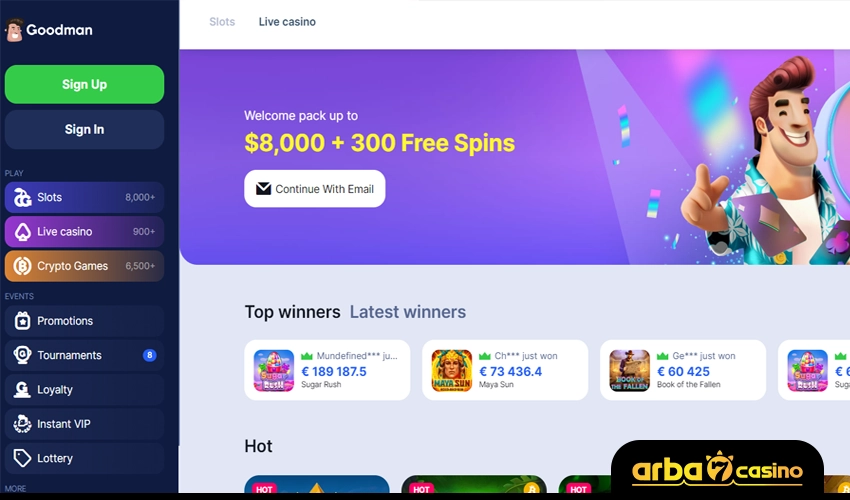Open Slots via its sidebar icon
This screenshot has width=850, height=500.
[22, 197]
